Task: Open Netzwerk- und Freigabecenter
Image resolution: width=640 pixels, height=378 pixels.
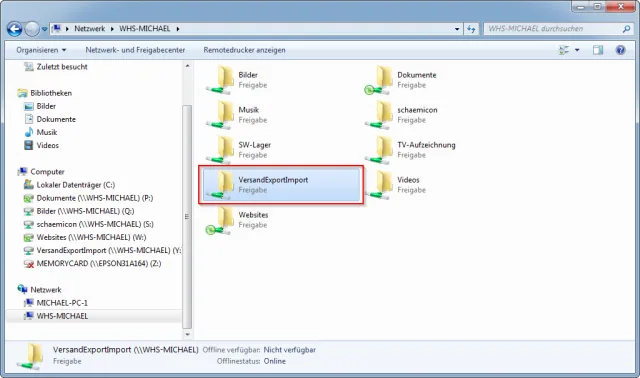Action: pos(135,50)
